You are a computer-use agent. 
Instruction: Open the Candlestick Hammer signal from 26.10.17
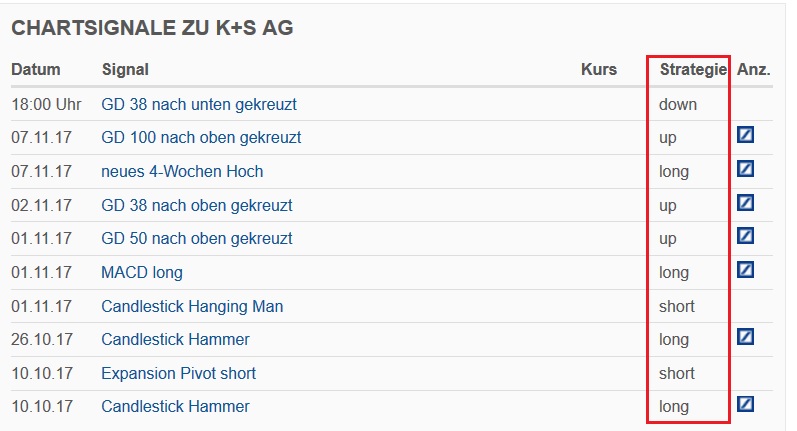pyautogui.click(x=175, y=340)
